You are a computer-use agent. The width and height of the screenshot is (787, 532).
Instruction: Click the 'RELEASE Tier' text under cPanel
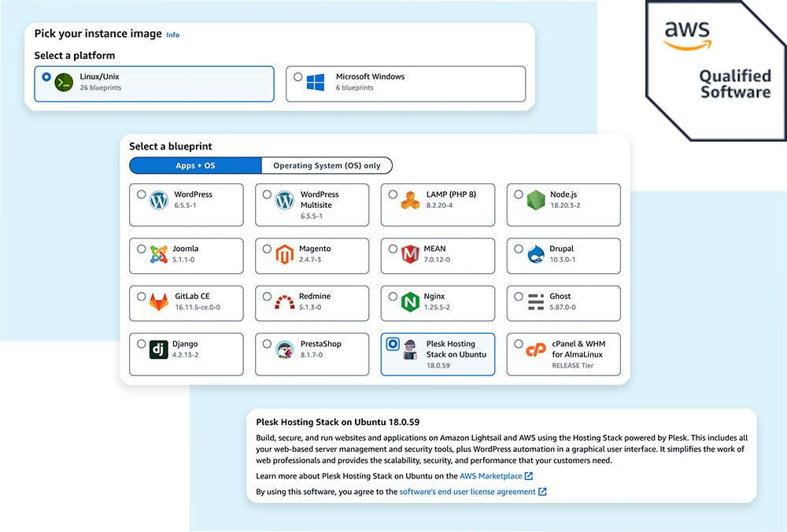[x=573, y=365]
